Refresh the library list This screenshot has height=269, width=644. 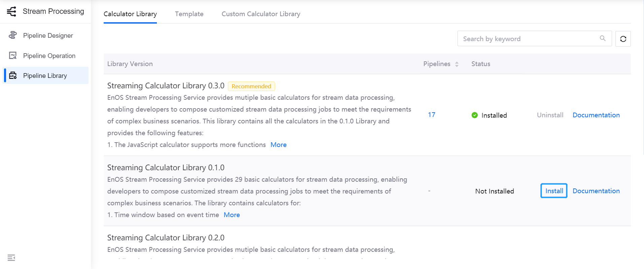(x=623, y=39)
